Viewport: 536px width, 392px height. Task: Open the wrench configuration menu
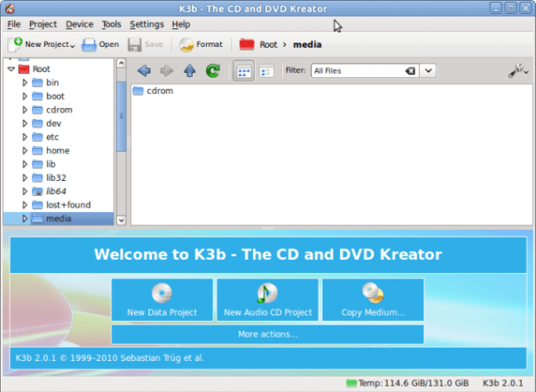518,71
